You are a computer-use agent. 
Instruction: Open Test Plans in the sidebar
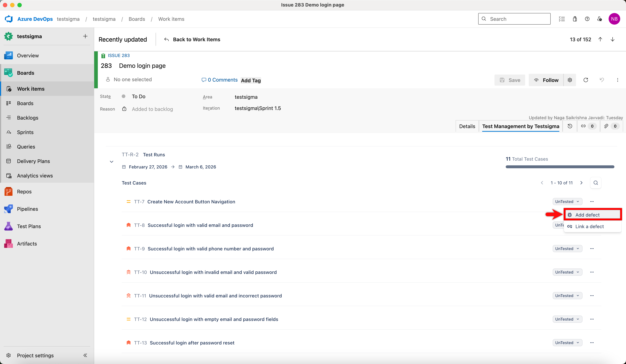point(47,226)
